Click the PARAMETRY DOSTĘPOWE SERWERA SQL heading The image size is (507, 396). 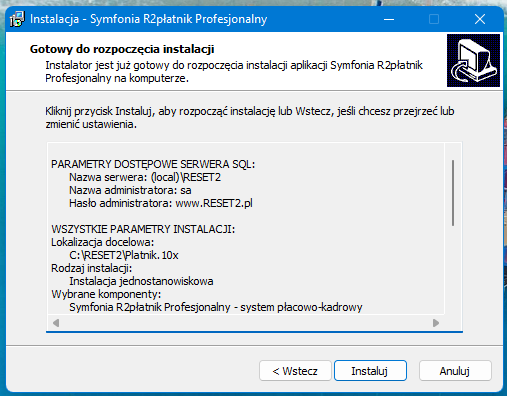coord(153,164)
